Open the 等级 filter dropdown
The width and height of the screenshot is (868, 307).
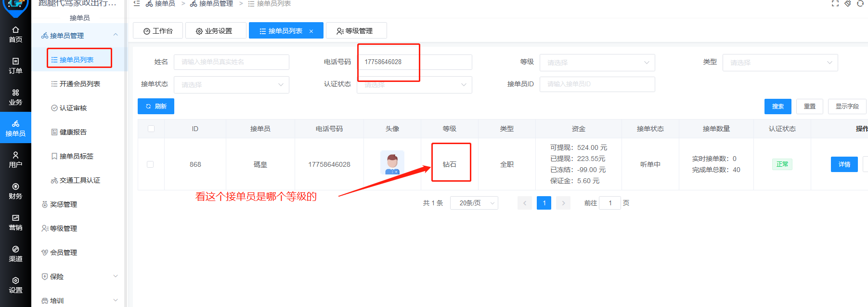[597, 63]
